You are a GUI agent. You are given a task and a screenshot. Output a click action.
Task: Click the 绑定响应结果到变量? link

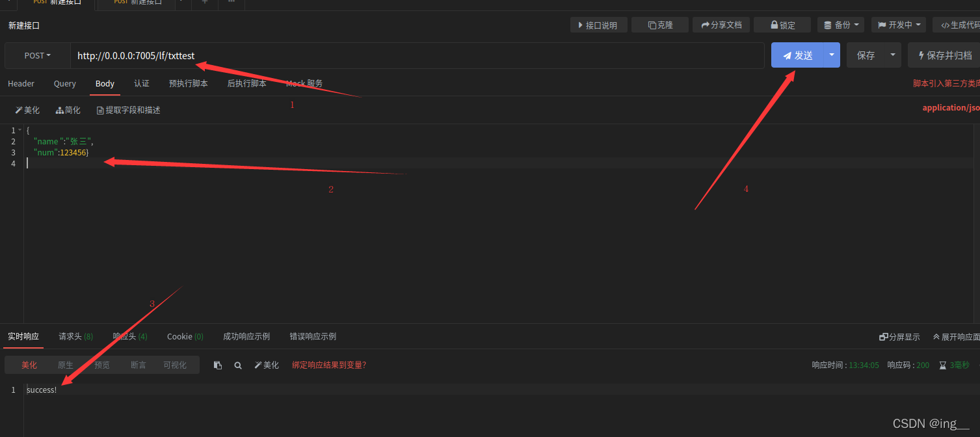[x=329, y=365]
